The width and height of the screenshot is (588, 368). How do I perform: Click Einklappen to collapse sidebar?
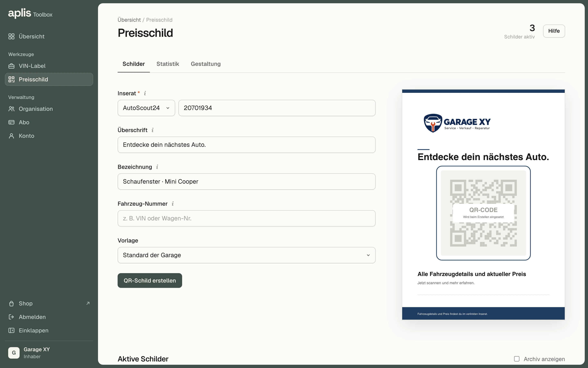tap(49, 331)
